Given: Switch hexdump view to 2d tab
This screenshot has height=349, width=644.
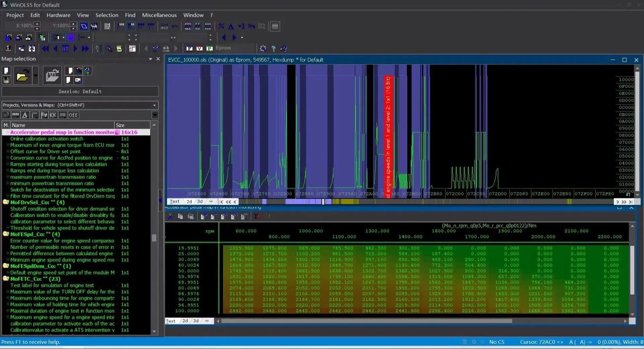Looking at the screenshot, I should [x=189, y=202].
